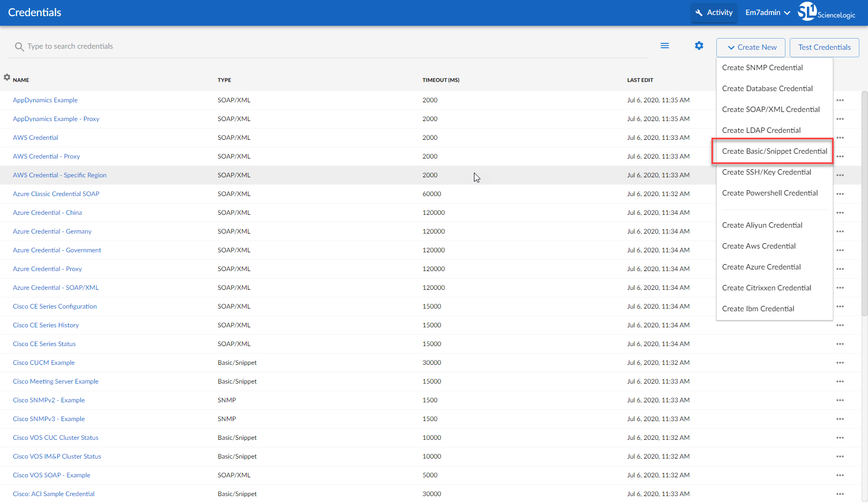This screenshot has height=502, width=868.
Task: Open AWS Credential - Proxy link
Action: pyautogui.click(x=46, y=156)
